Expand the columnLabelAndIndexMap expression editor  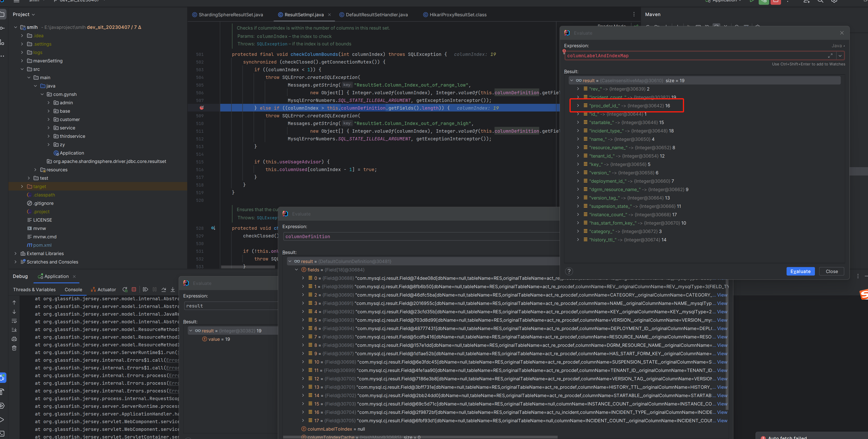(x=830, y=56)
